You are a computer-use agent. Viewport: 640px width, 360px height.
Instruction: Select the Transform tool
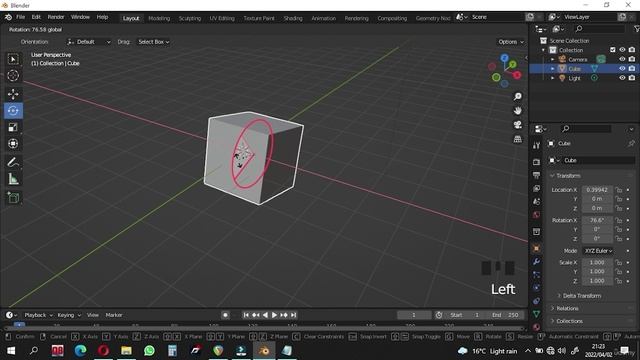(x=13, y=144)
